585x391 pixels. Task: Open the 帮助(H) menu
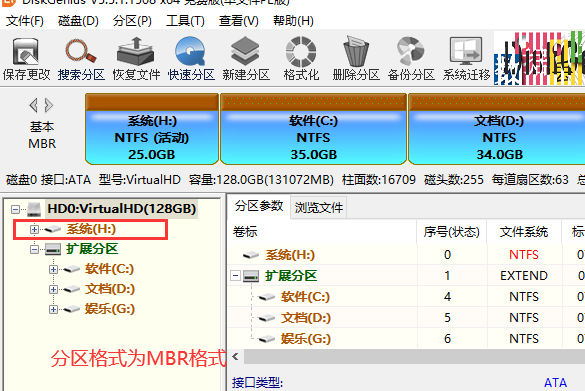click(x=293, y=21)
